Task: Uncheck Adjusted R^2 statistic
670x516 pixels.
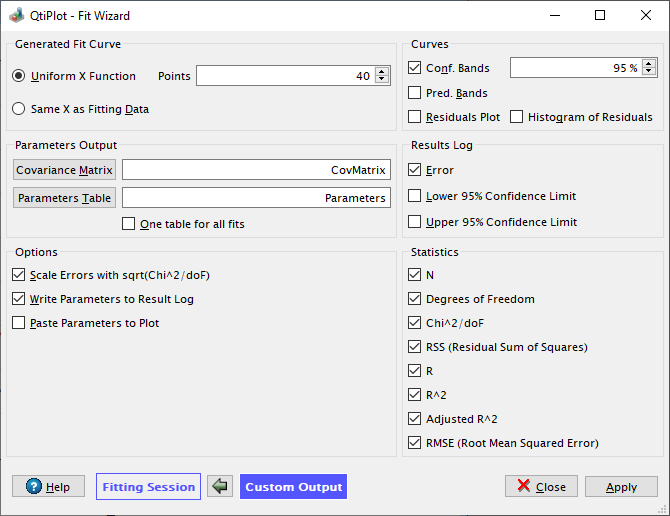Action: click(x=414, y=419)
